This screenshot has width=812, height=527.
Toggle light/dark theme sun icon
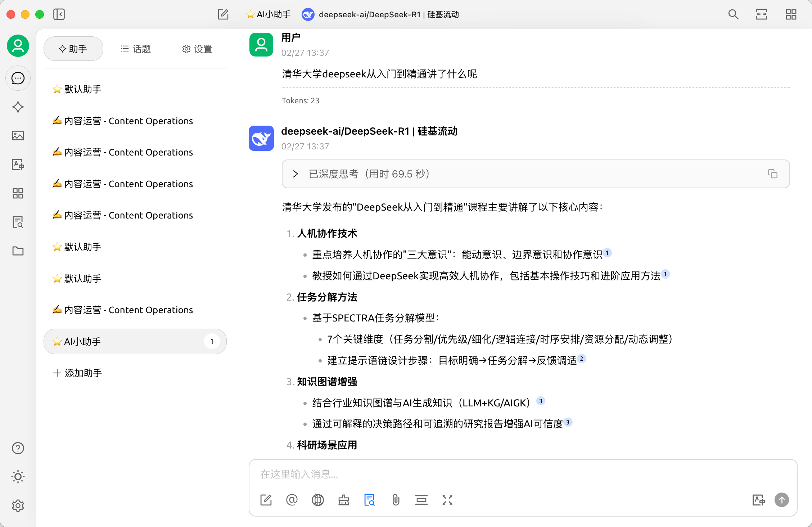pos(18,477)
